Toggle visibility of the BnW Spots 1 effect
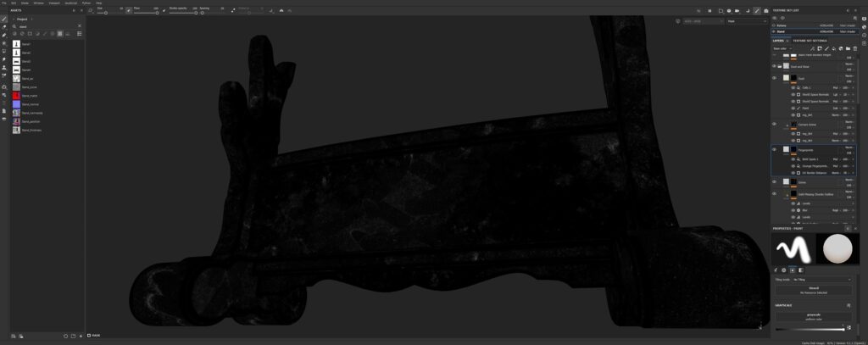868x345 pixels. (x=793, y=159)
